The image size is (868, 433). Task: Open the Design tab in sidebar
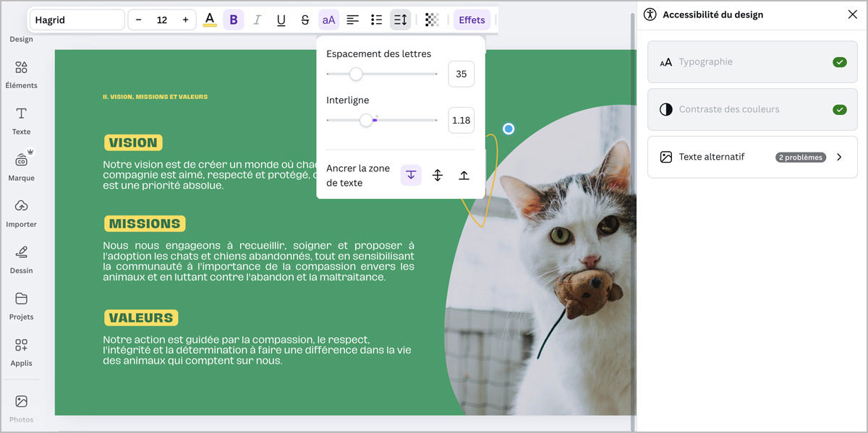(21, 39)
